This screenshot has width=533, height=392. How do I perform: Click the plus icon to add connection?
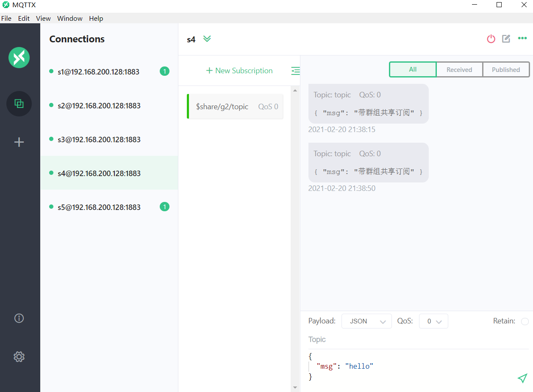[x=19, y=142]
